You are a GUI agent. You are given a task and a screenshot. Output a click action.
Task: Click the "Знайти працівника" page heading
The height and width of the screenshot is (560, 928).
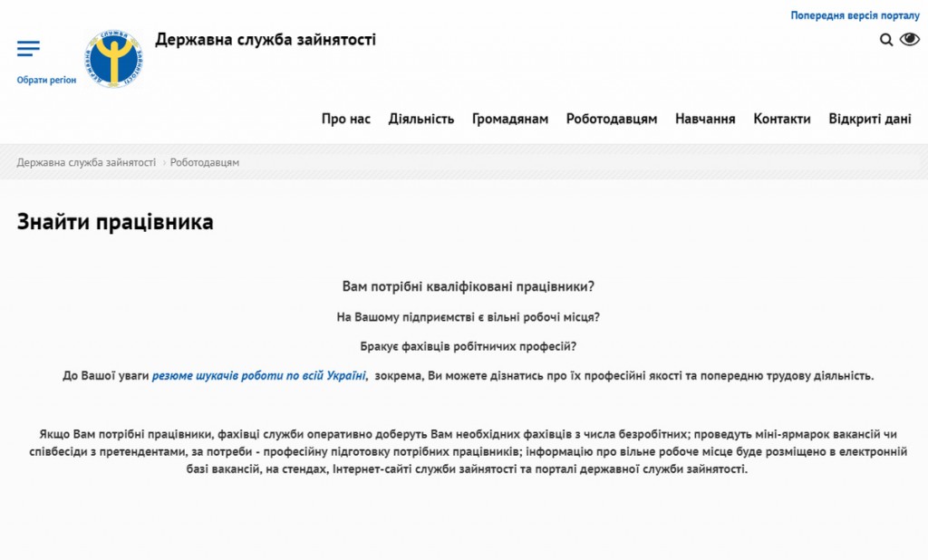115,222
